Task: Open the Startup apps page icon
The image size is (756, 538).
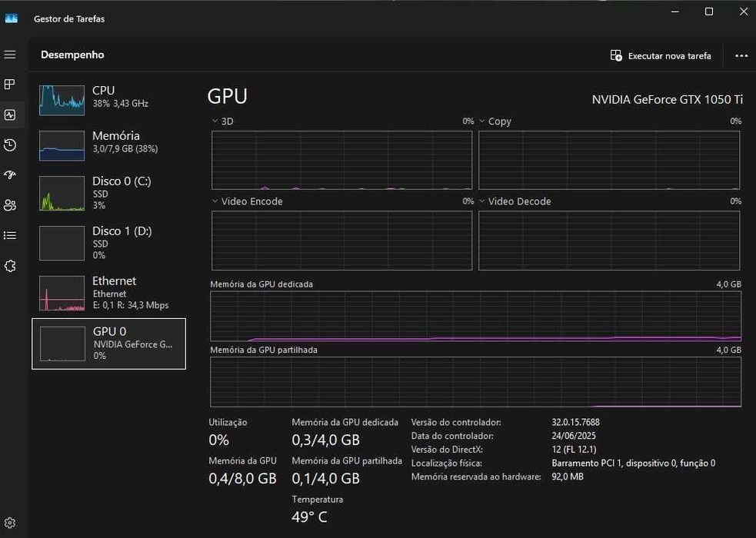Action: (10, 175)
